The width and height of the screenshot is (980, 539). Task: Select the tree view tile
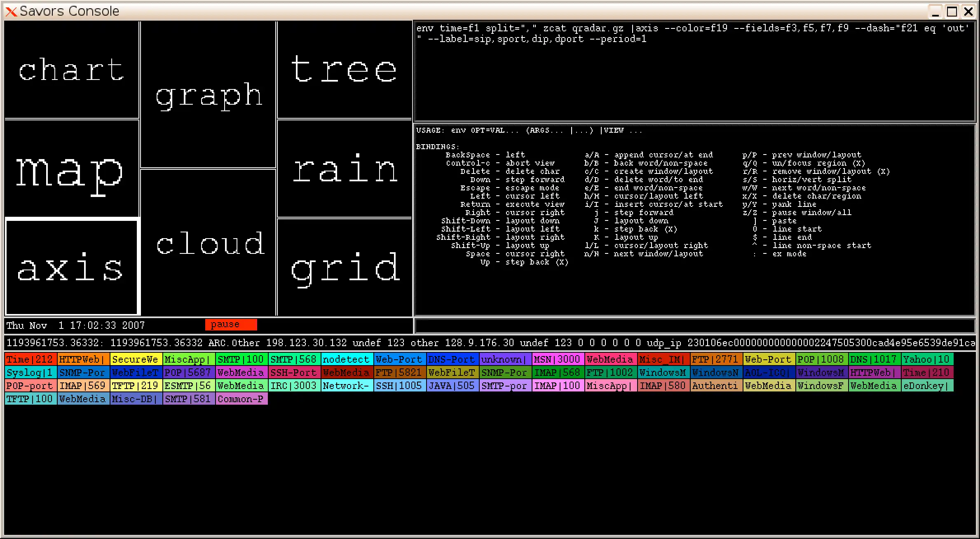coord(344,70)
